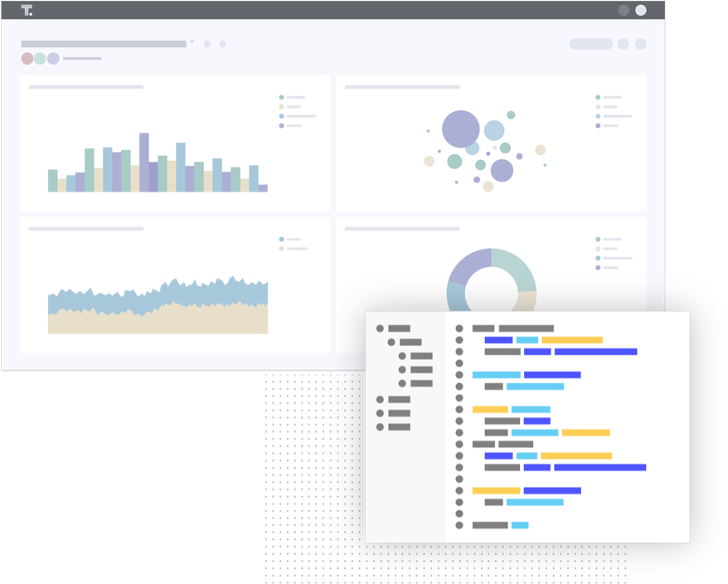Click the last round button in the dashboard header
The image size is (728, 584).
pos(641,44)
